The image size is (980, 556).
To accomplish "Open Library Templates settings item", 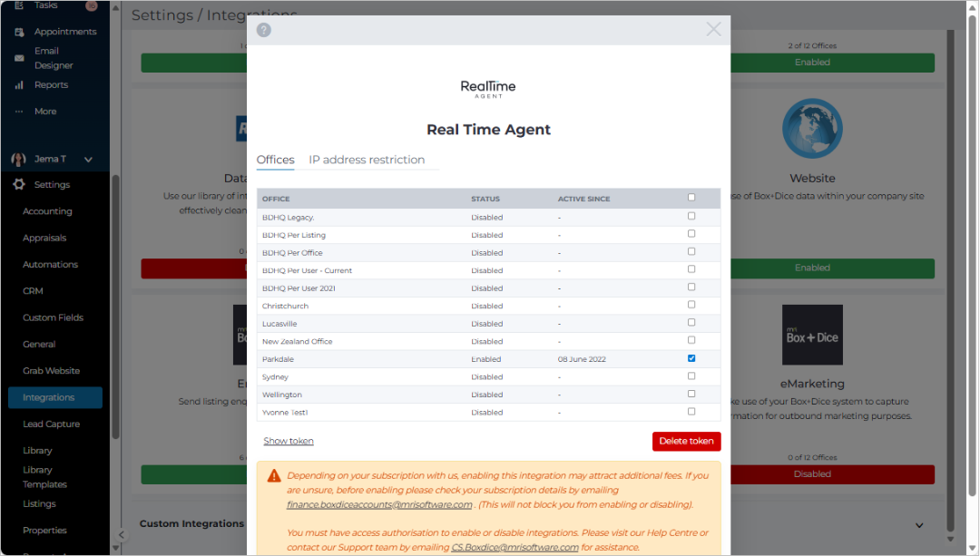I will [44, 477].
